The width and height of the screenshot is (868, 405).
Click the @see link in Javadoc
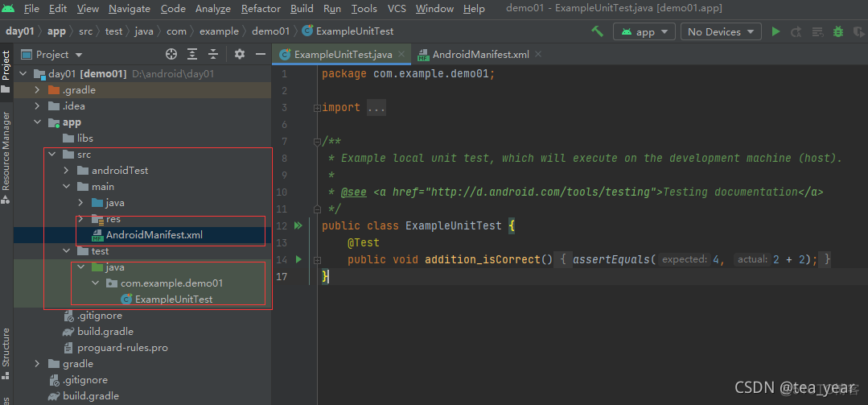click(x=353, y=192)
